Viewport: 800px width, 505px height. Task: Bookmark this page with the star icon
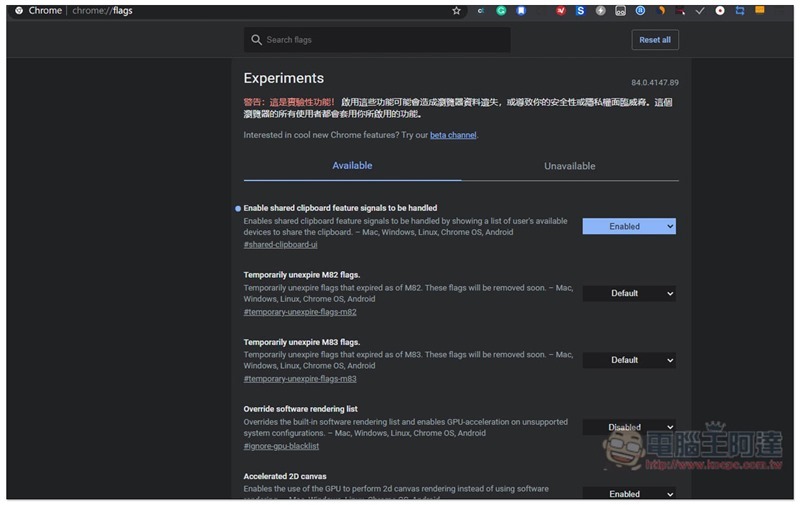click(x=456, y=11)
